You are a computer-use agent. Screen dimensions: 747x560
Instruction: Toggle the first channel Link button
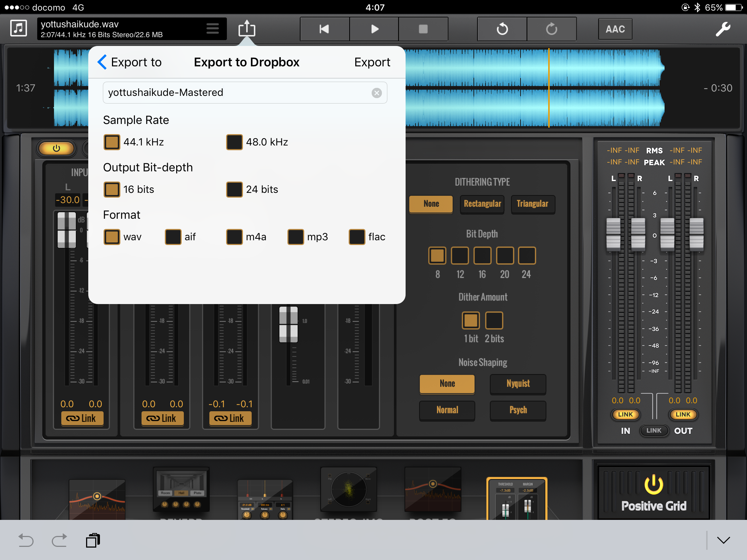[x=82, y=419]
